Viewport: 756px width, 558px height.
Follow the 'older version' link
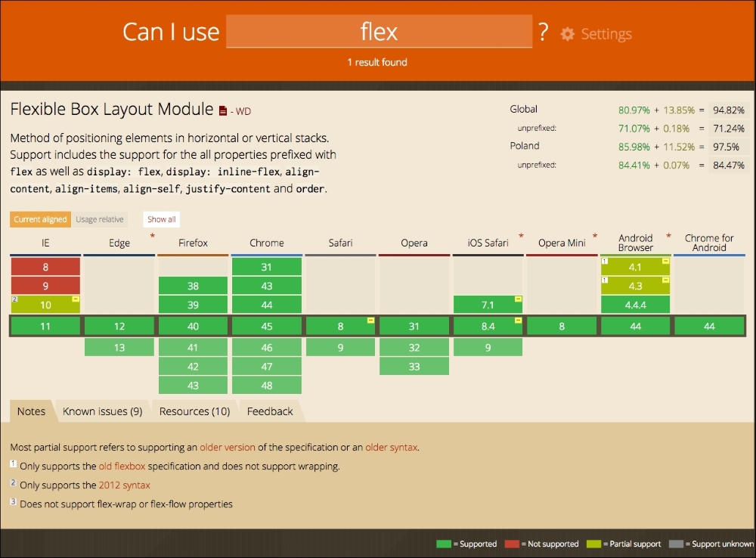tap(228, 447)
